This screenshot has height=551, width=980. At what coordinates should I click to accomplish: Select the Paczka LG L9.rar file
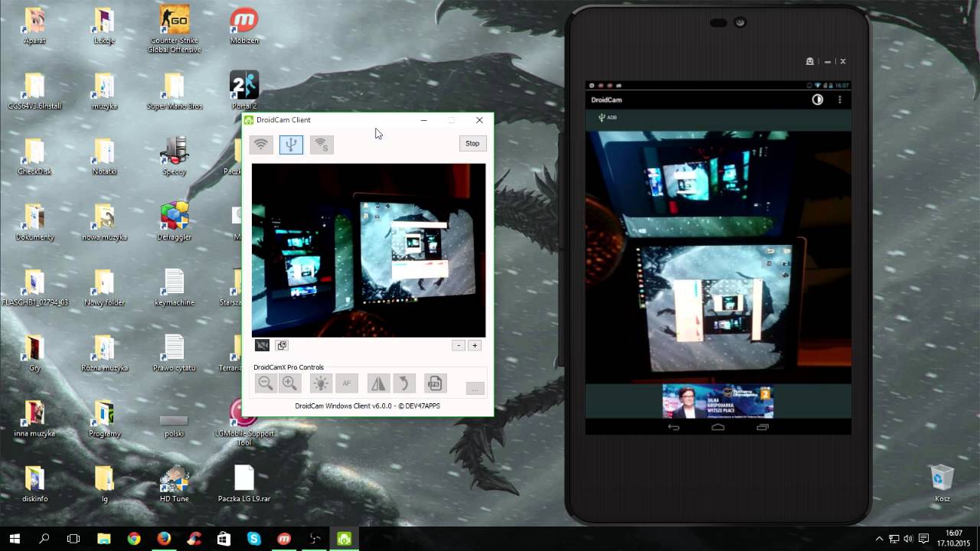[244, 484]
